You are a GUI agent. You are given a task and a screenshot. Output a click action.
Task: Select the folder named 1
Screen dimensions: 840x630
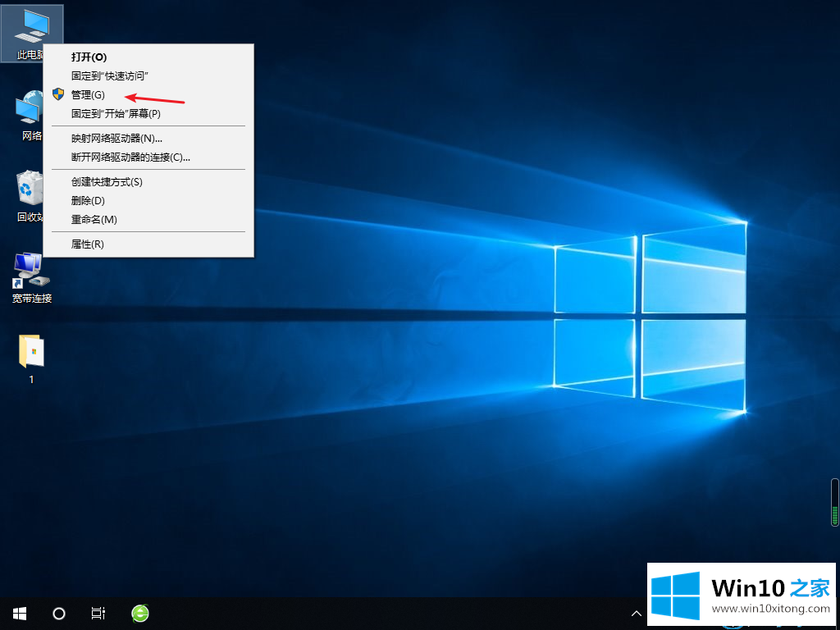pos(32,359)
